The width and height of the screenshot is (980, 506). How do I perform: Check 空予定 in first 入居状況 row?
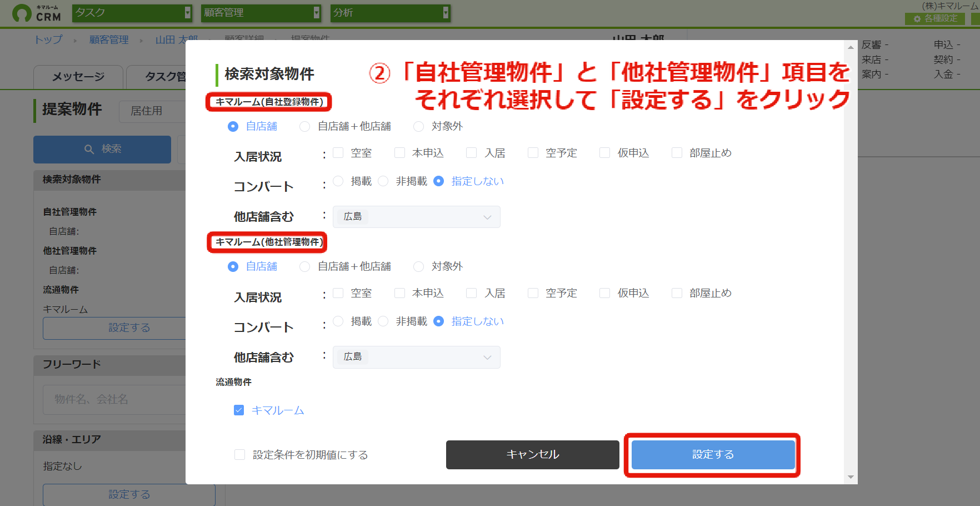click(x=533, y=153)
